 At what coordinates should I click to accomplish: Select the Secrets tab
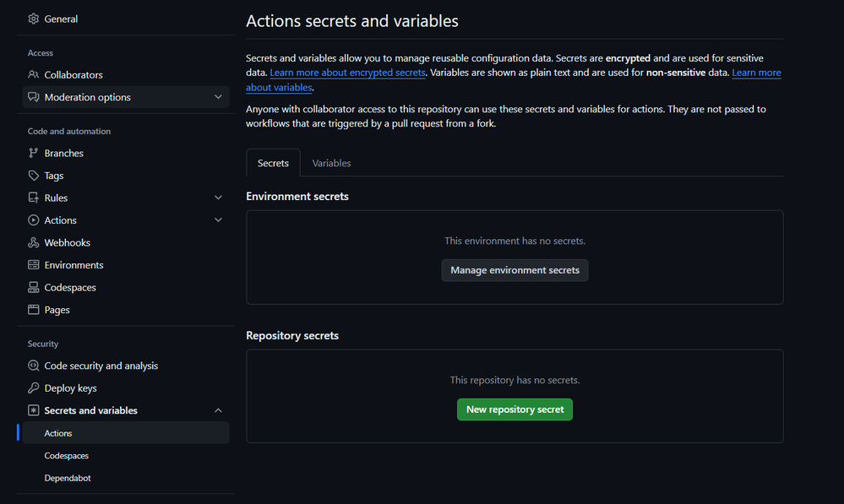(273, 163)
